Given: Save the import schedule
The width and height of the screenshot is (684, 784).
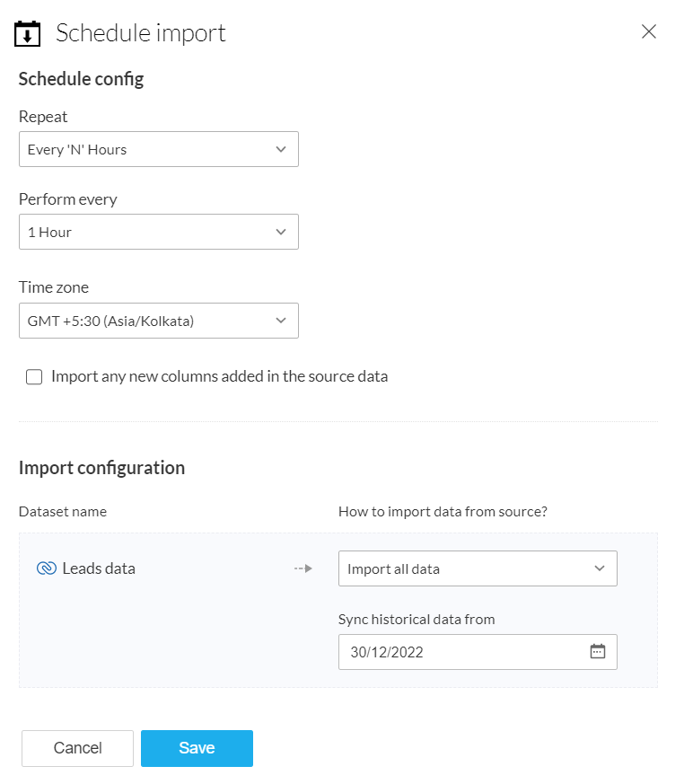Looking at the screenshot, I should pyautogui.click(x=197, y=748).
